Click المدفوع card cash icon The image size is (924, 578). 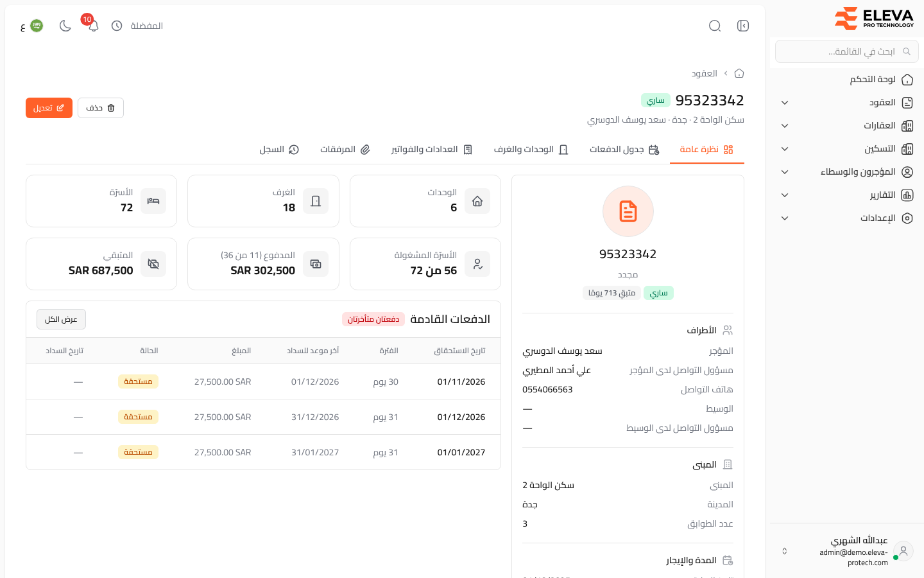pos(316,264)
